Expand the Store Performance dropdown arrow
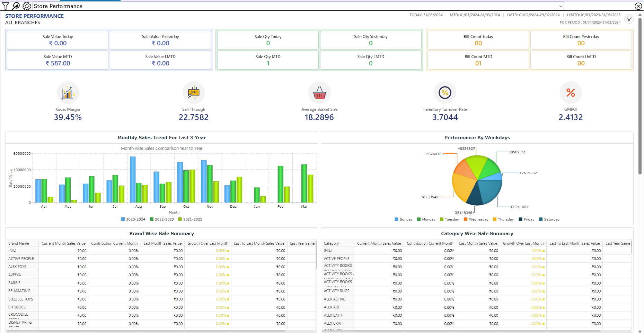The height and width of the screenshot is (333, 644). point(561,6)
